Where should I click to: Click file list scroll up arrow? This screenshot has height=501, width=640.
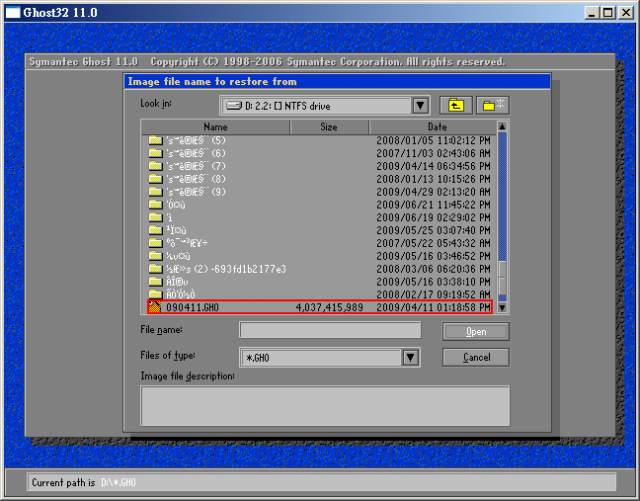[502, 127]
